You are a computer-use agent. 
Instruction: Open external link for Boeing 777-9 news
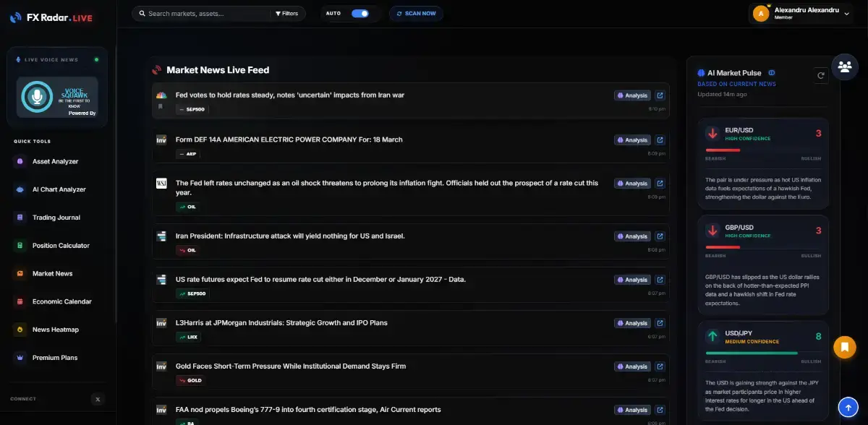(x=660, y=410)
